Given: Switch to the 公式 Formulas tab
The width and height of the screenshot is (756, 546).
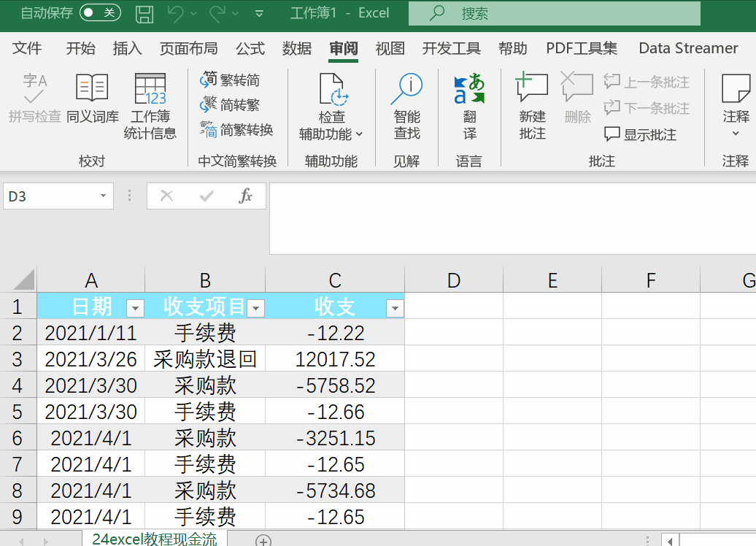Looking at the screenshot, I should (x=250, y=48).
